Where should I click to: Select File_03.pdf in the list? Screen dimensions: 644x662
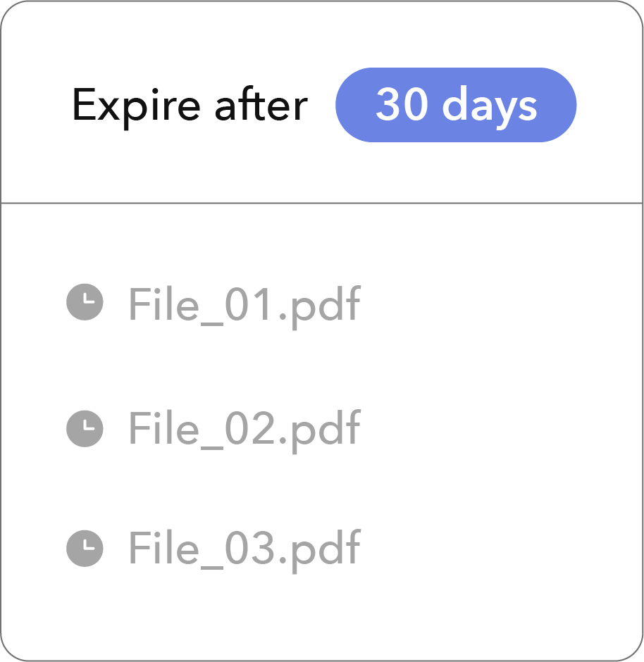click(x=244, y=549)
